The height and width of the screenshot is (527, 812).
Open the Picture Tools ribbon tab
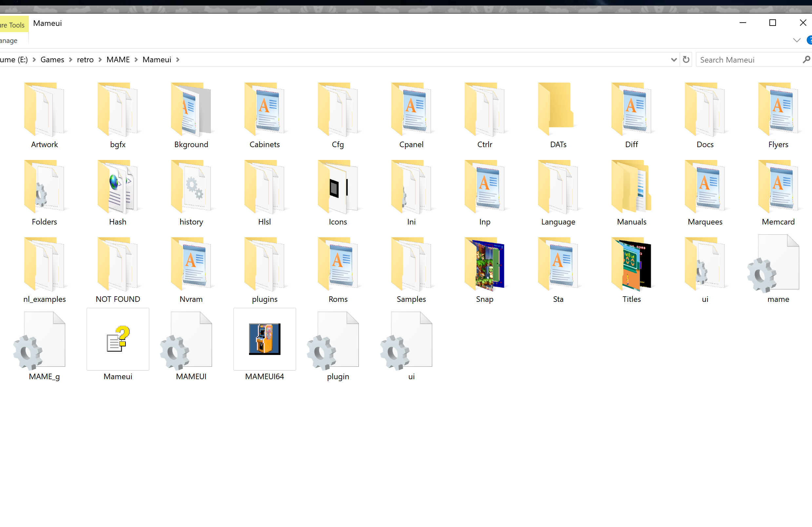[x=14, y=25]
